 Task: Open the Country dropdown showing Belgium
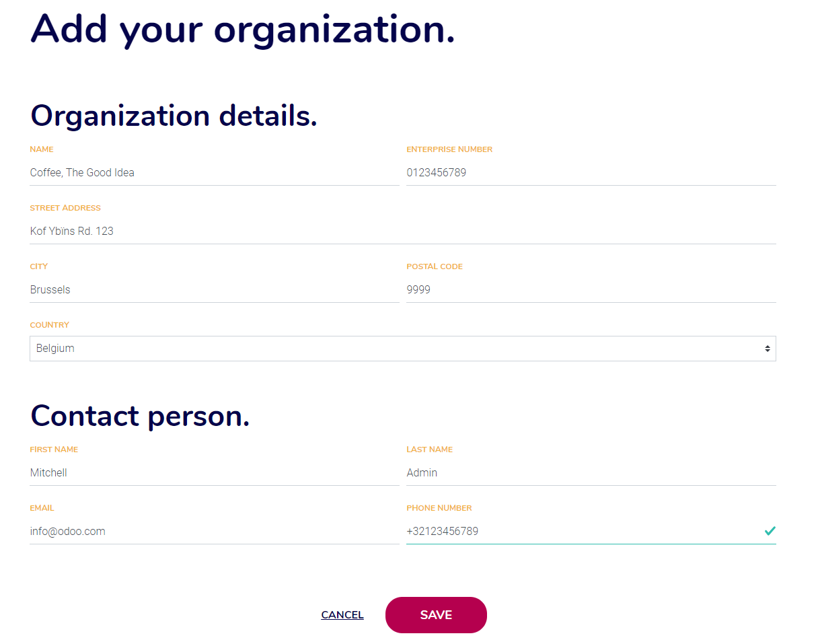403,349
